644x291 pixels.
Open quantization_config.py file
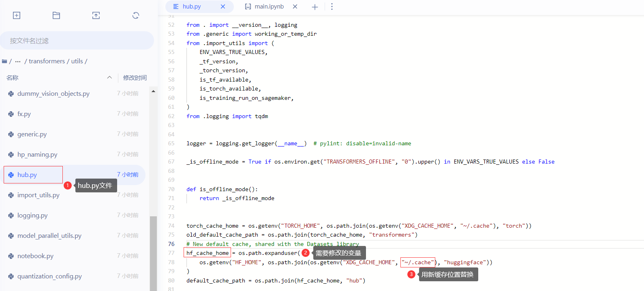pos(49,276)
